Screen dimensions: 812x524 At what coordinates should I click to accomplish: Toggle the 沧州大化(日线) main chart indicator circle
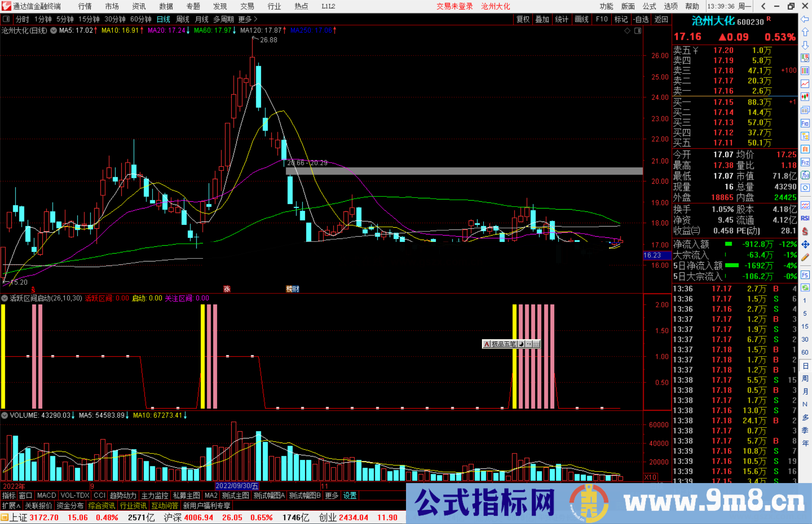(x=53, y=30)
